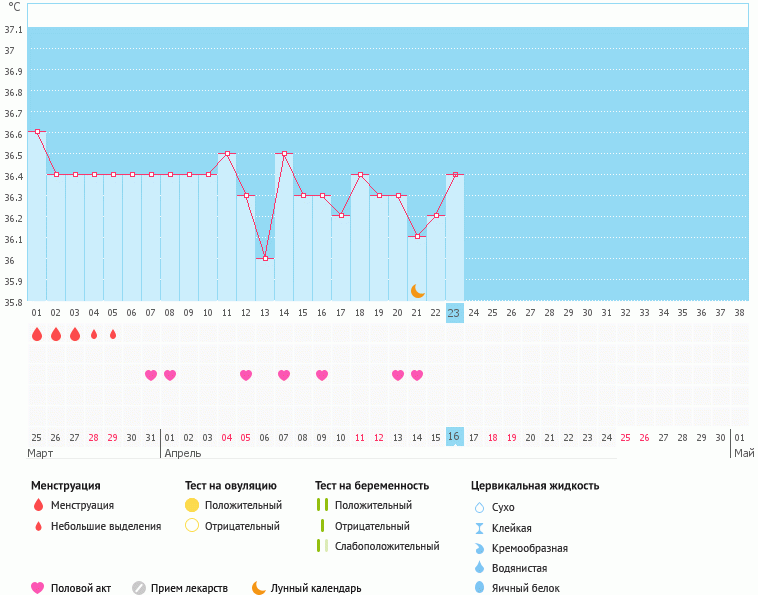
Task: Click the °C axis unit label
Action: click(15, 7)
